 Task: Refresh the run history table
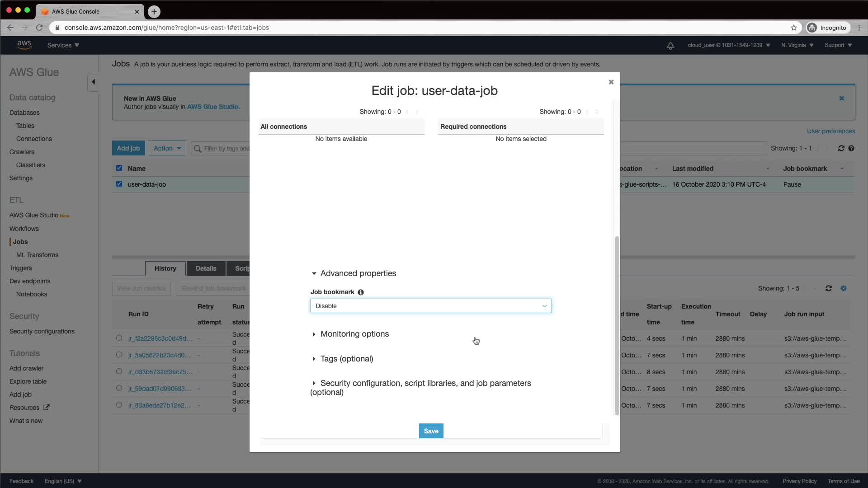[828, 288]
